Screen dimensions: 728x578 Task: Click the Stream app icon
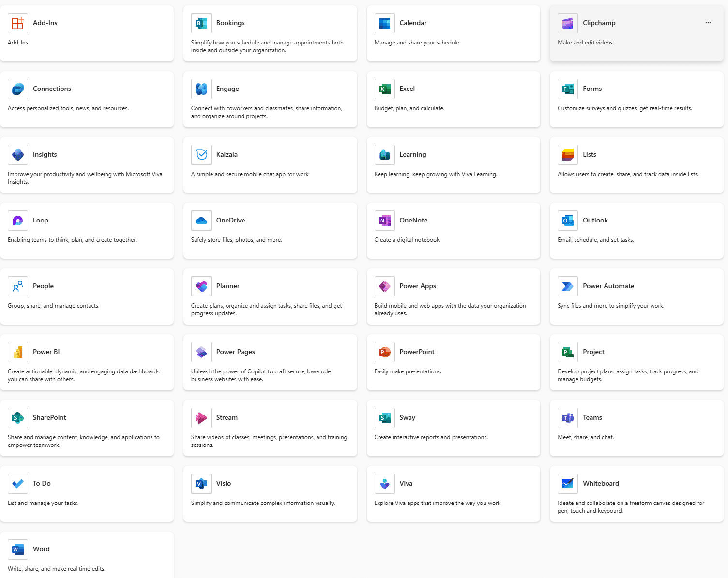point(201,418)
